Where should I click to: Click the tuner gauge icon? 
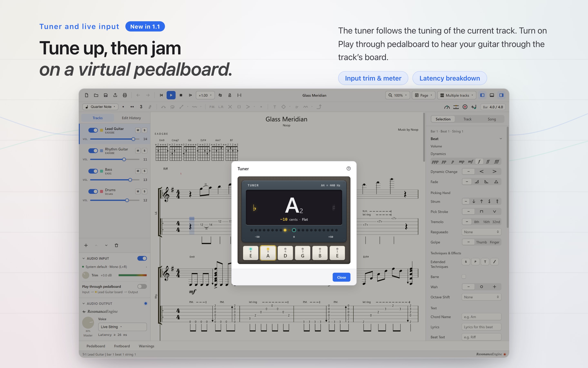[447, 107]
